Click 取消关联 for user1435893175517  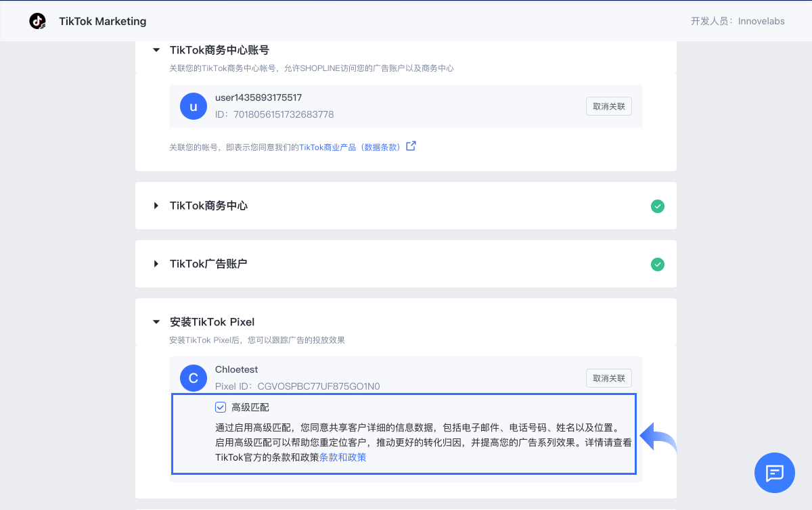608,106
